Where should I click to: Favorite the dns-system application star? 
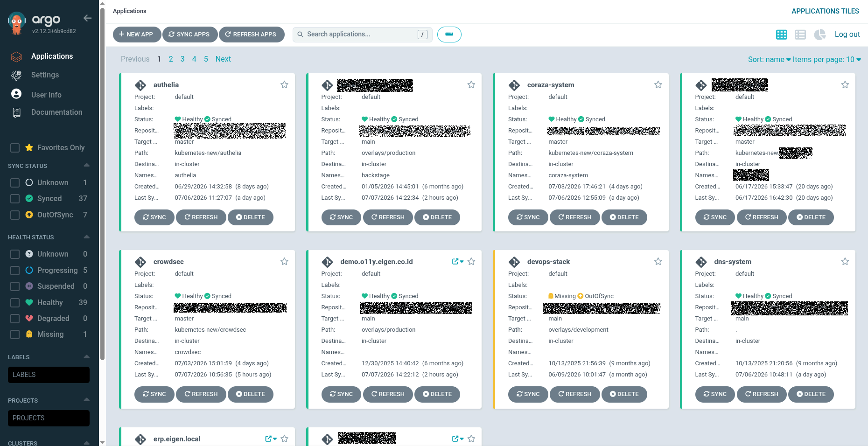[x=845, y=262]
